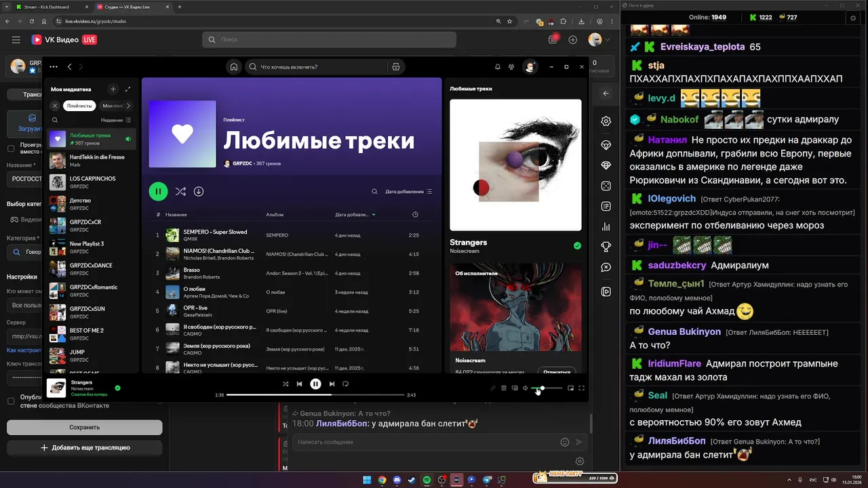Screen dimensions: 868x488
Task: Open Spotify Home via the house icon
Action: [234, 67]
